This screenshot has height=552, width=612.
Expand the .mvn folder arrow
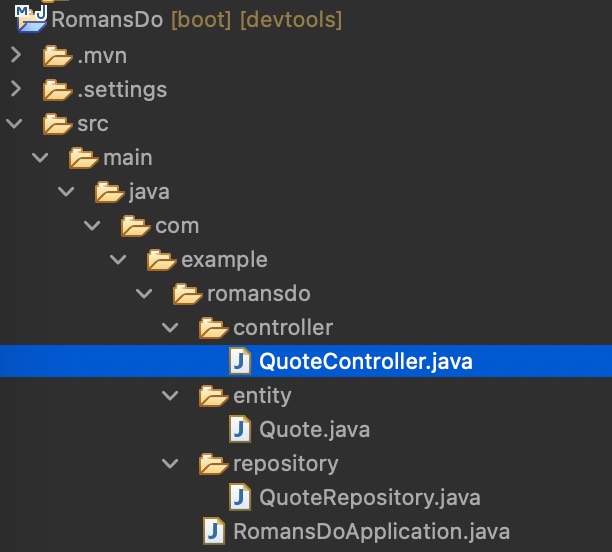[x=15, y=56]
